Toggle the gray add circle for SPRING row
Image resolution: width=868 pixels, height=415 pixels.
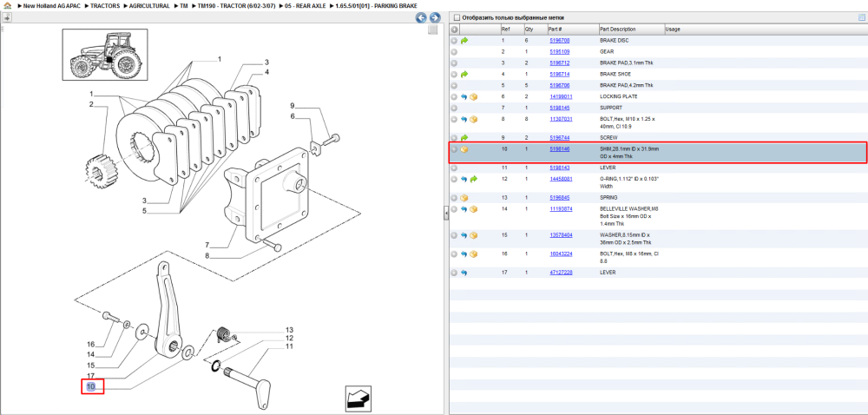(454, 198)
